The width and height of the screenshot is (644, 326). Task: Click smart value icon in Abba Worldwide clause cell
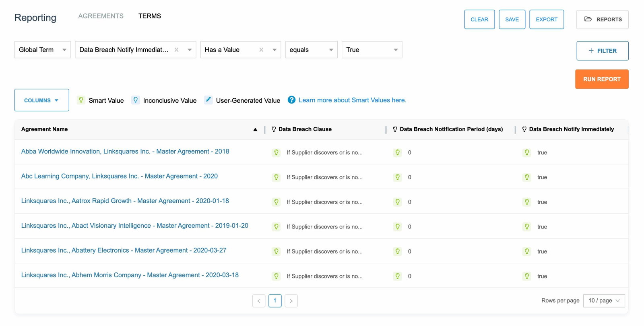pyautogui.click(x=276, y=153)
